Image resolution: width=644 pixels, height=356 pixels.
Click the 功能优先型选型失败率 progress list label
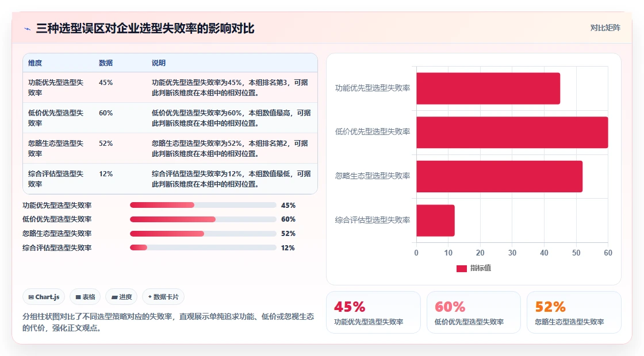point(57,206)
